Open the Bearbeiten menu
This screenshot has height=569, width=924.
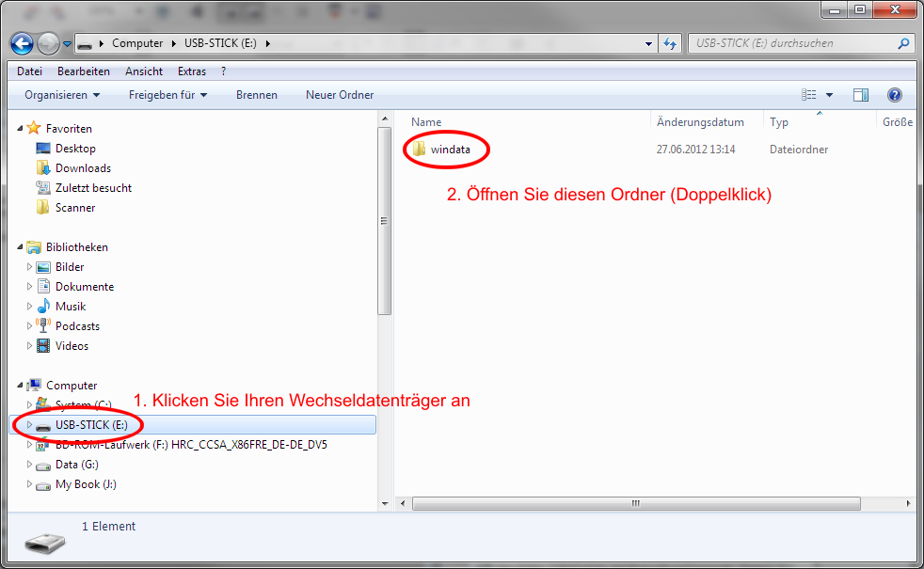[x=84, y=71]
